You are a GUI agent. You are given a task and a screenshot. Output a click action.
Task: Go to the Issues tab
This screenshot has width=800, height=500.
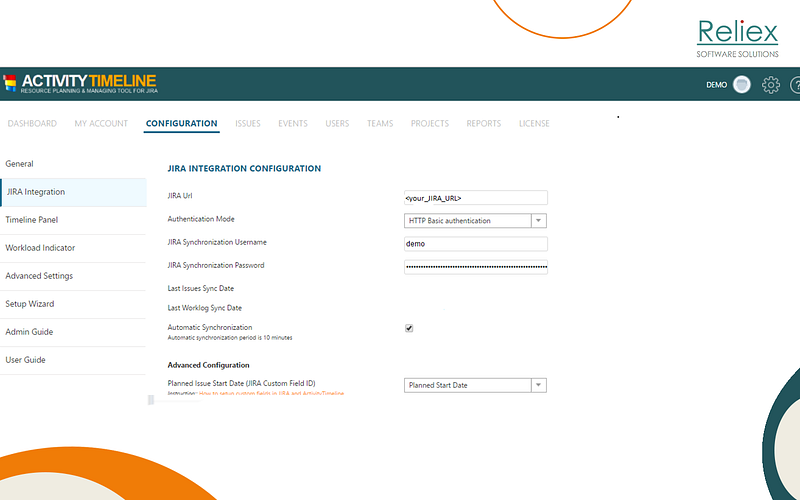click(x=247, y=123)
